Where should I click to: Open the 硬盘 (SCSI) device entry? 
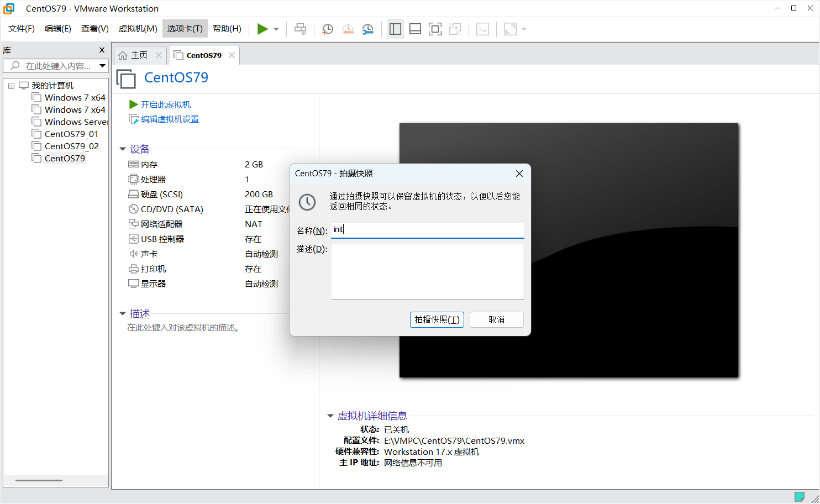coord(155,195)
